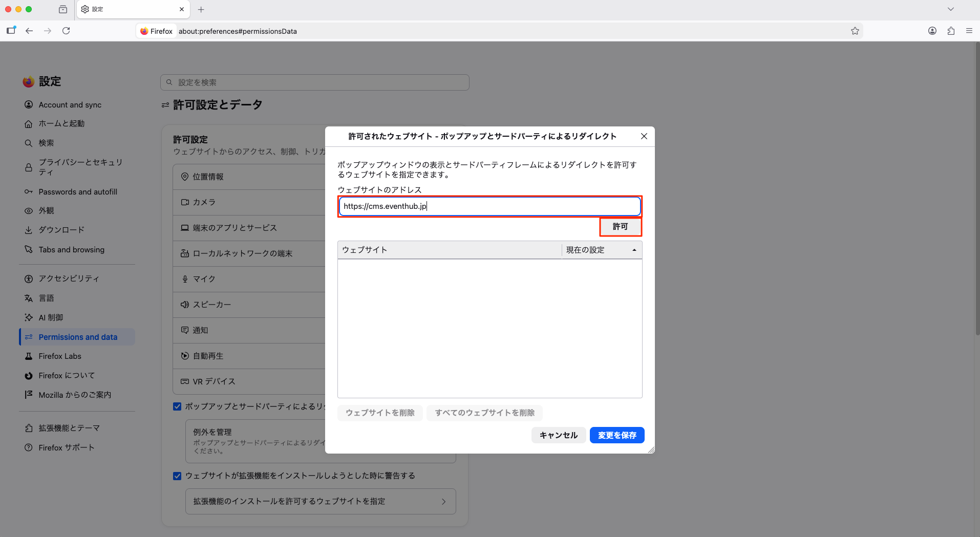
Task: Click the 許可 button
Action: point(621,226)
